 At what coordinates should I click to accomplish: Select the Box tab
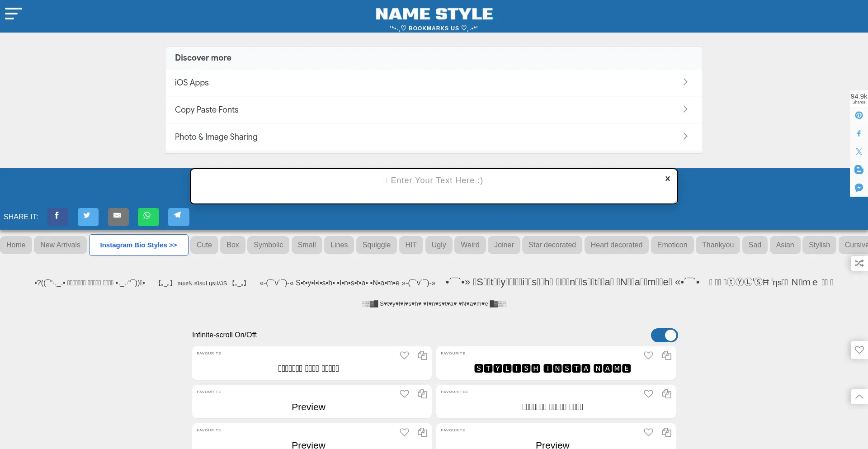pyautogui.click(x=233, y=245)
